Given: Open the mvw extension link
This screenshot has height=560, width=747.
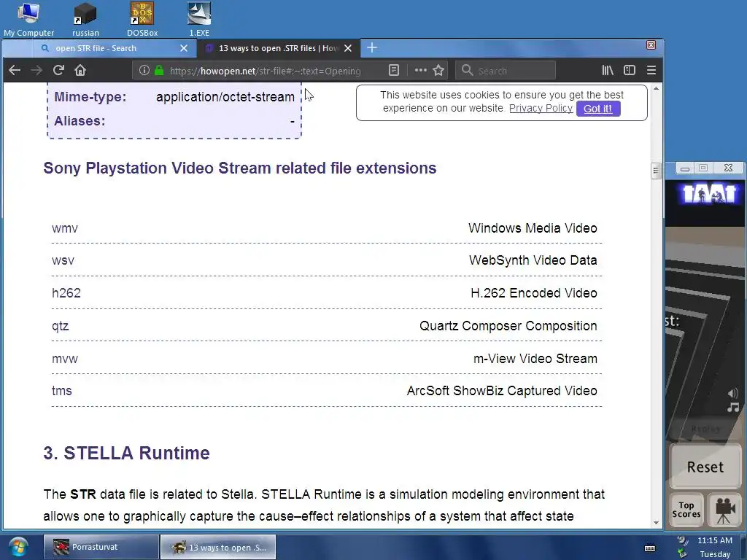Looking at the screenshot, I should (65, 359).
